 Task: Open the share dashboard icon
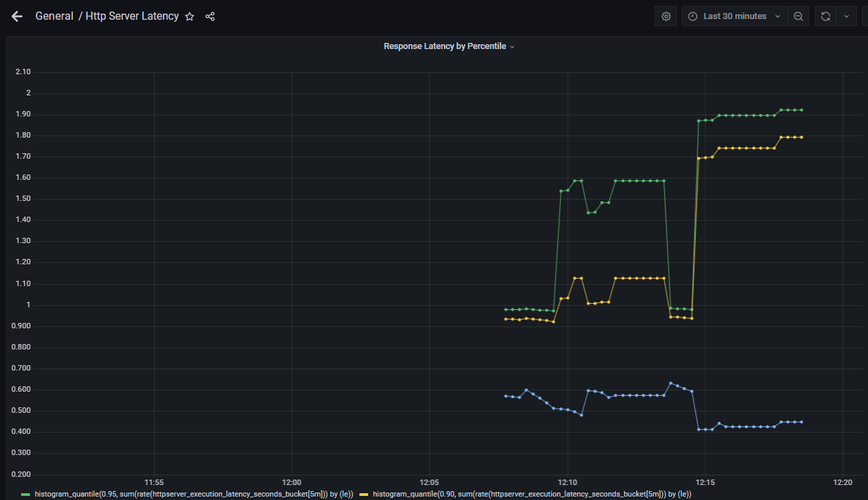click(x=210, y=16)
